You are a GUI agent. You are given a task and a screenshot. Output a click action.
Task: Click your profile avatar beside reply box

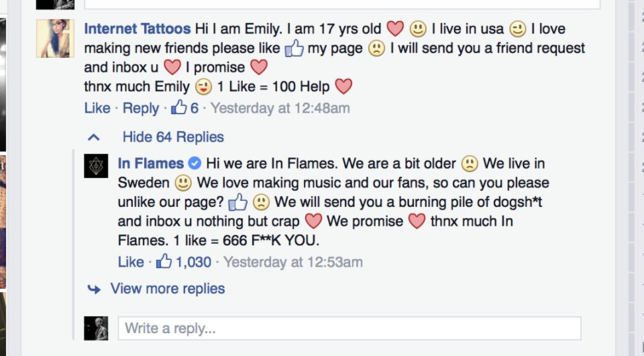click(96, 328)
